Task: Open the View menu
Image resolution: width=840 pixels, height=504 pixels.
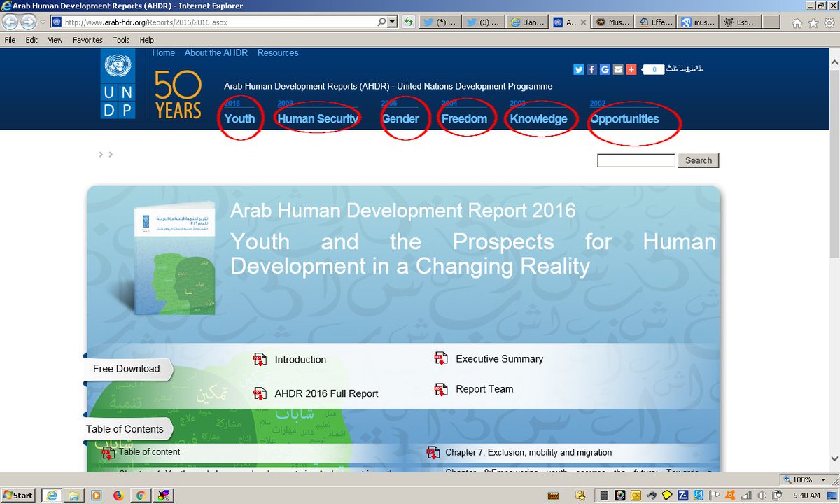Action: pos(55,40)
